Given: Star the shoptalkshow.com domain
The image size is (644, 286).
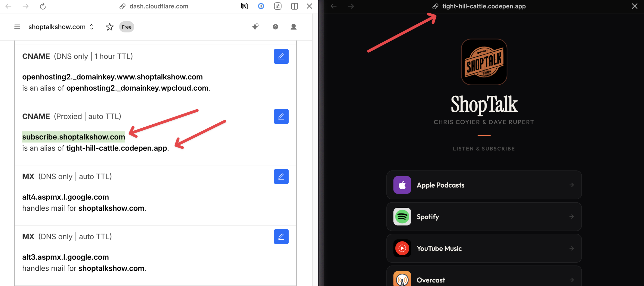Looking at the screenshot, I should [110, 27].
